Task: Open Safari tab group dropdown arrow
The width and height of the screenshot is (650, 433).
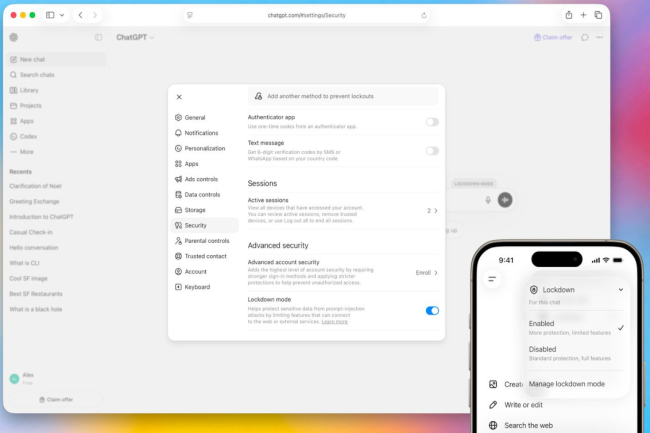Action: 62,15
